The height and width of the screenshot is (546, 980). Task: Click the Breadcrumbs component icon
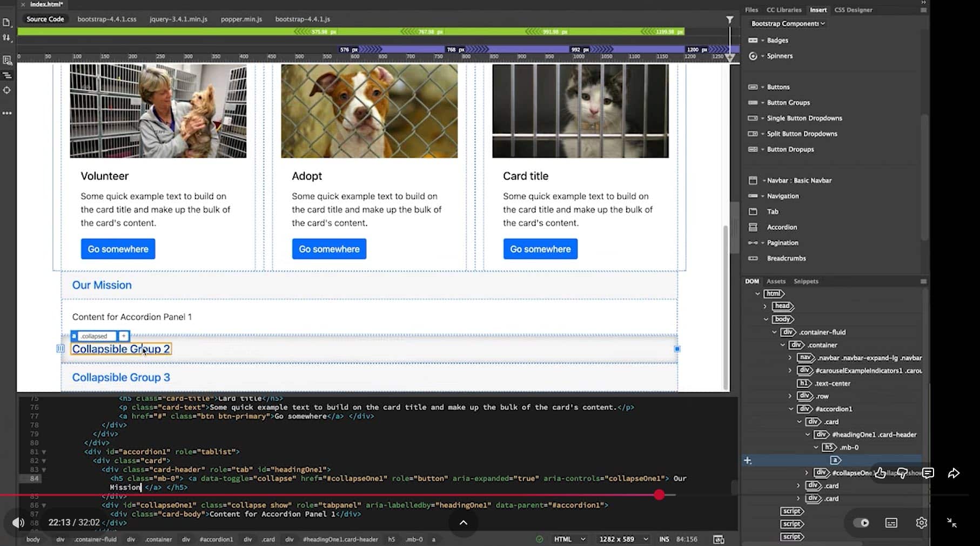(753, 258)
